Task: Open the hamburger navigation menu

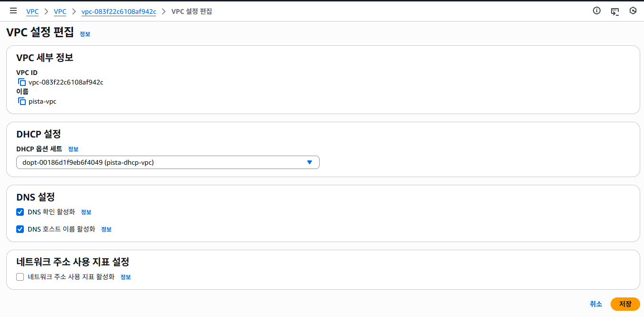Action: [x=13, y=11]
